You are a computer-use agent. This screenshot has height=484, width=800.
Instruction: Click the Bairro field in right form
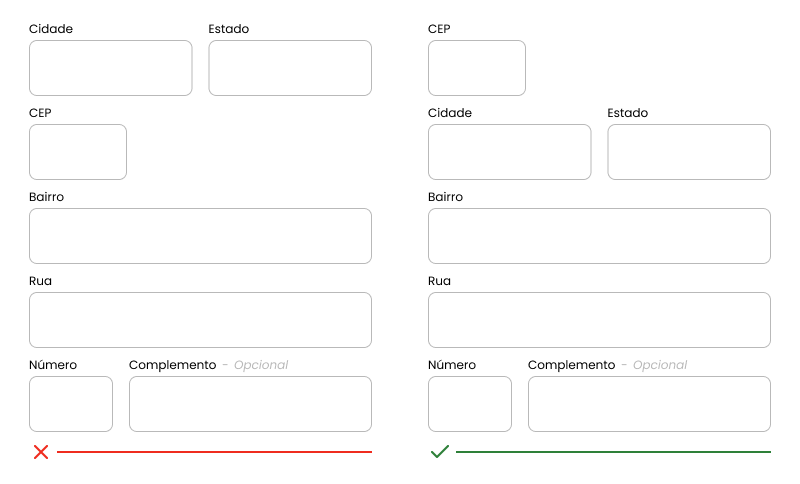(599, 236)
